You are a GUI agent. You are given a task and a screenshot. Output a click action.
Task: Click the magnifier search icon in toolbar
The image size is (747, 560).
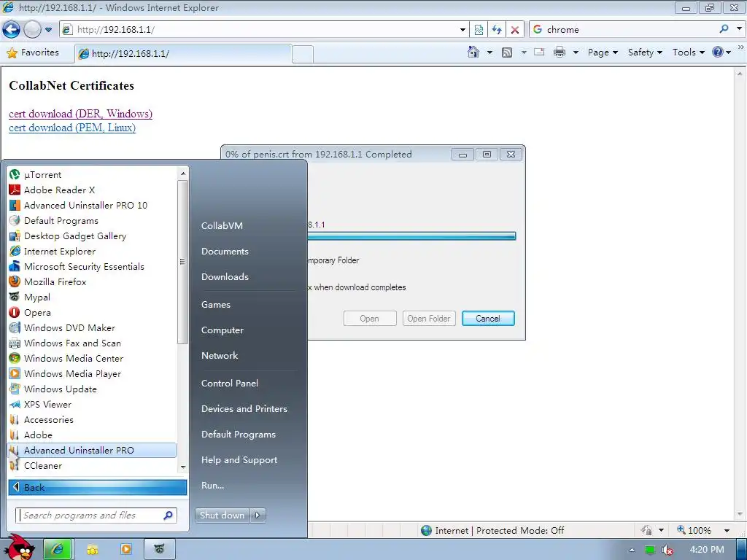(724, 29)
